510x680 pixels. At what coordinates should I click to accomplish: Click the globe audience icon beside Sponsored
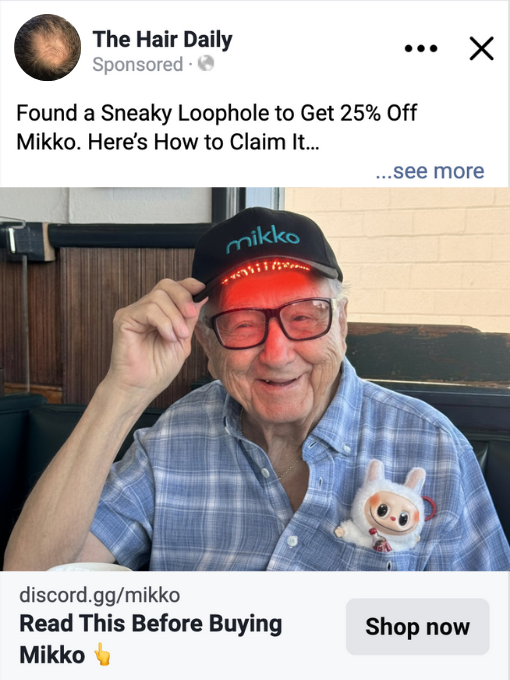206,64
